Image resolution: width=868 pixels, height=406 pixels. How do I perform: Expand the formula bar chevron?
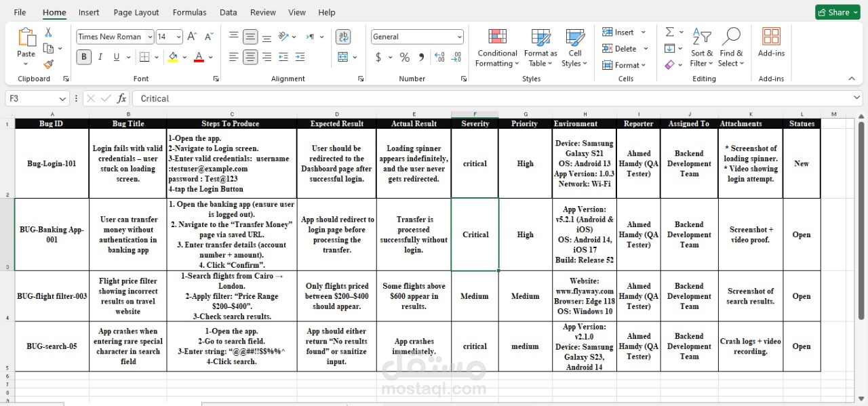[x=856, y=98]
